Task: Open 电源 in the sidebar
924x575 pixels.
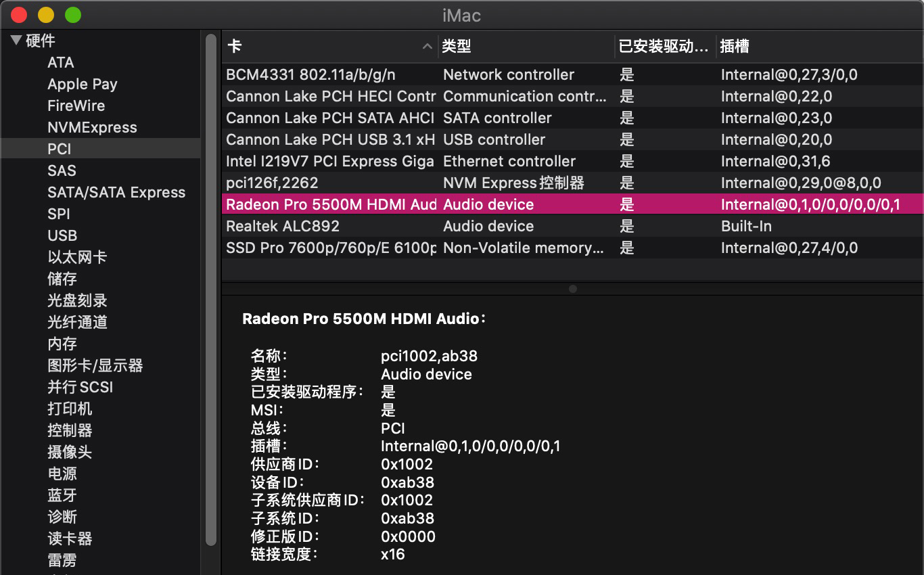Action: (x=62, y=474)
